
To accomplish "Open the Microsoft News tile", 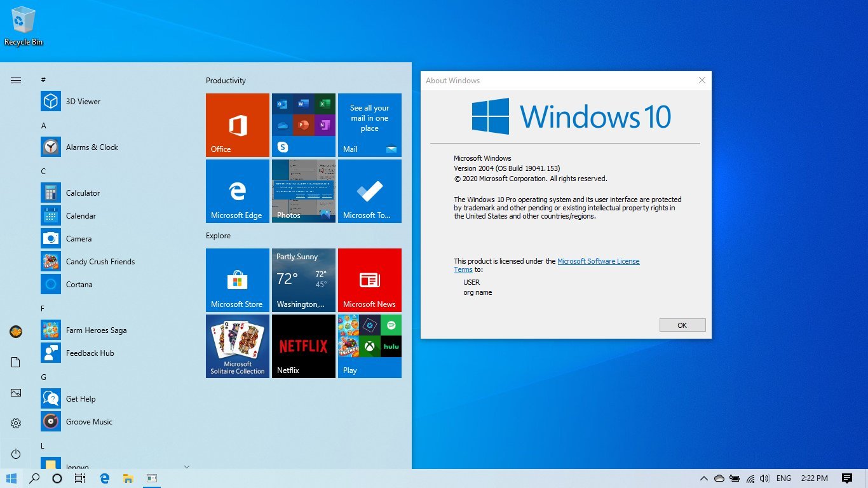I will click(x=370, y=280).
